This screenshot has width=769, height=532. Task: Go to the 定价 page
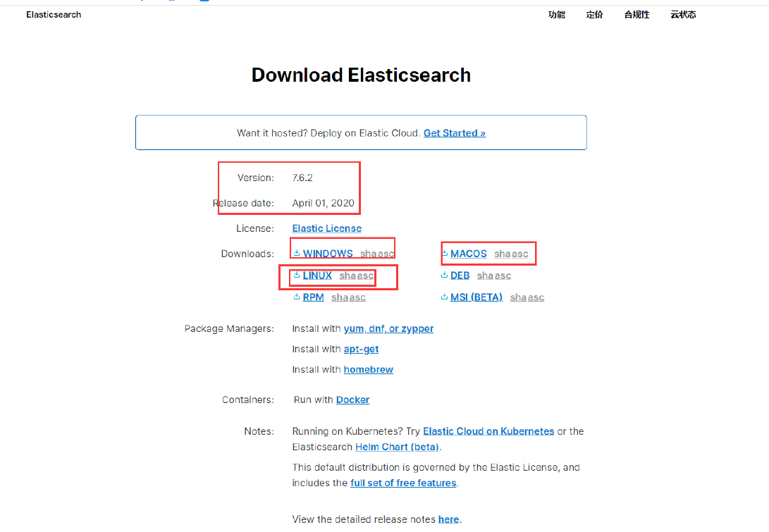pos(594,15)
